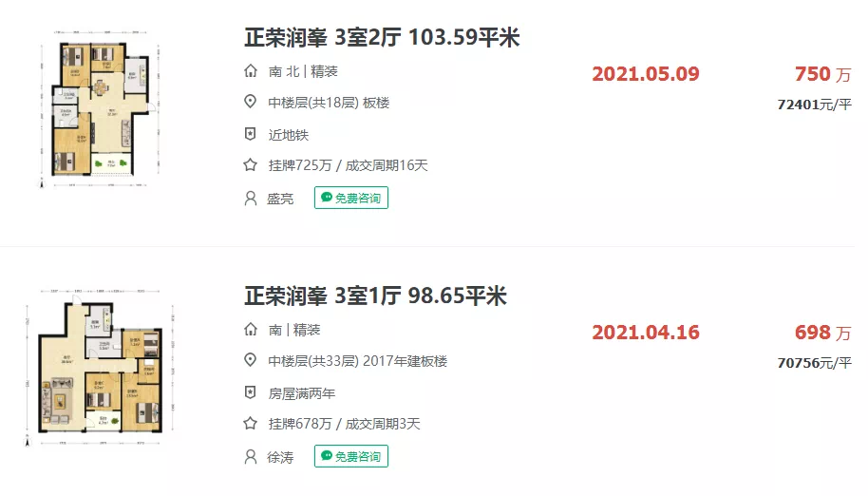
Task: Open 免费咨询 for agent 盛亮
Action: point(351,198)
